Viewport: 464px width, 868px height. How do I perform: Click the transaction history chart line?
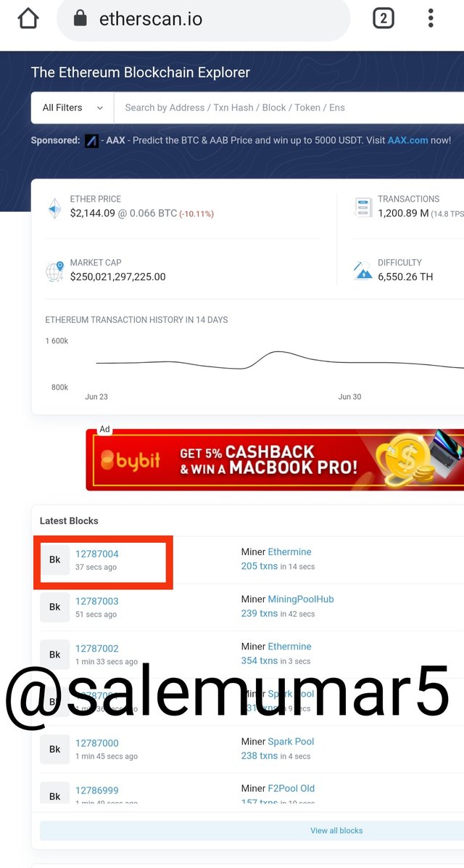280,361
